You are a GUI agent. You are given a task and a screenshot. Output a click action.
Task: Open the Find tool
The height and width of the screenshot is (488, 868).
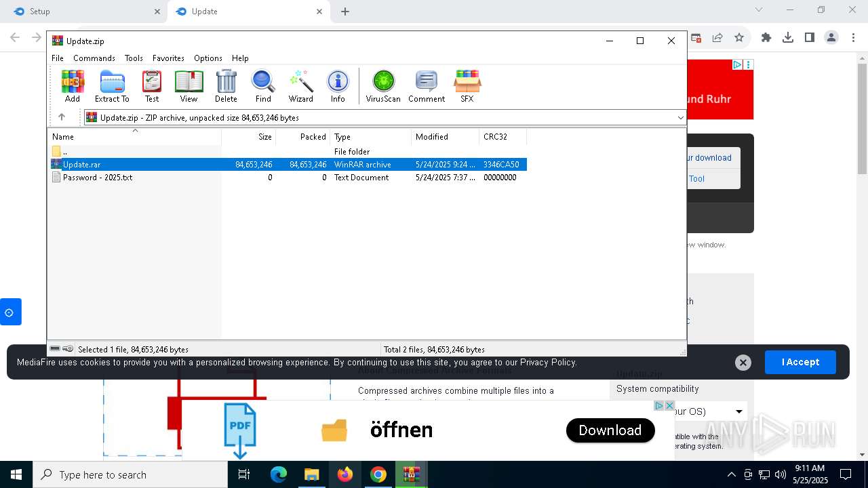pos(263,86)
